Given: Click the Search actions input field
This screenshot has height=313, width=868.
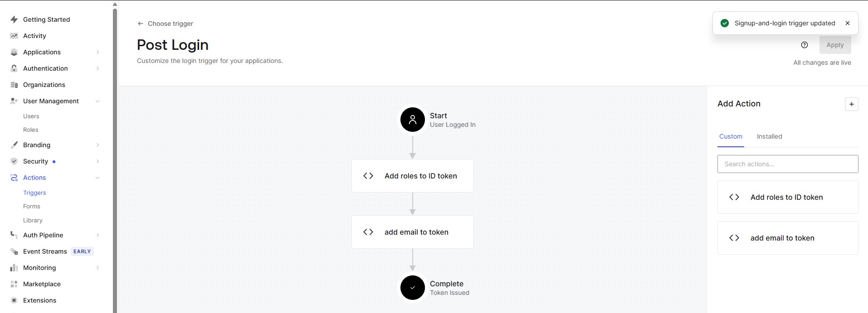Looking at the screenshot, I should point(787,164).
